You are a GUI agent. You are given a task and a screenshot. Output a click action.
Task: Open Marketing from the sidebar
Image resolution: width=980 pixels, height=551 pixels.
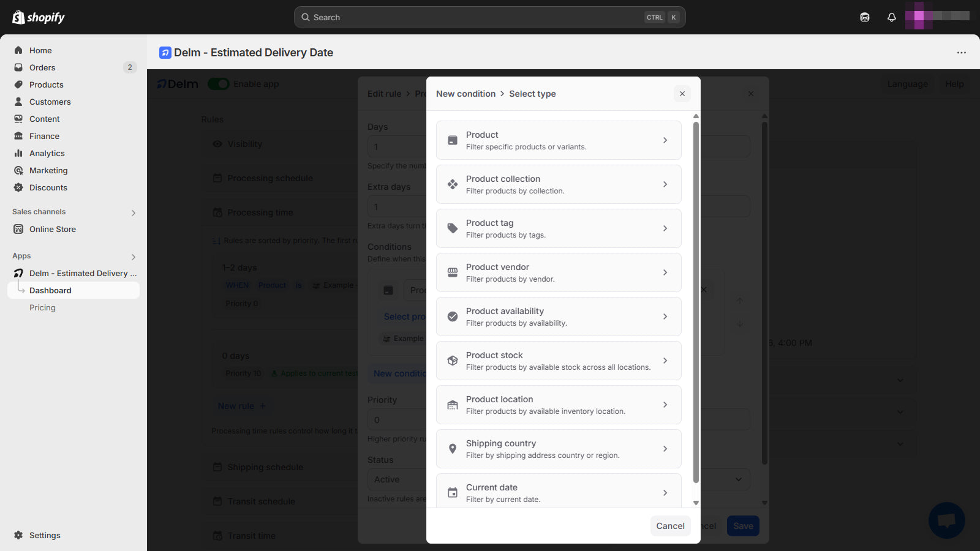(x=73, y=170)
